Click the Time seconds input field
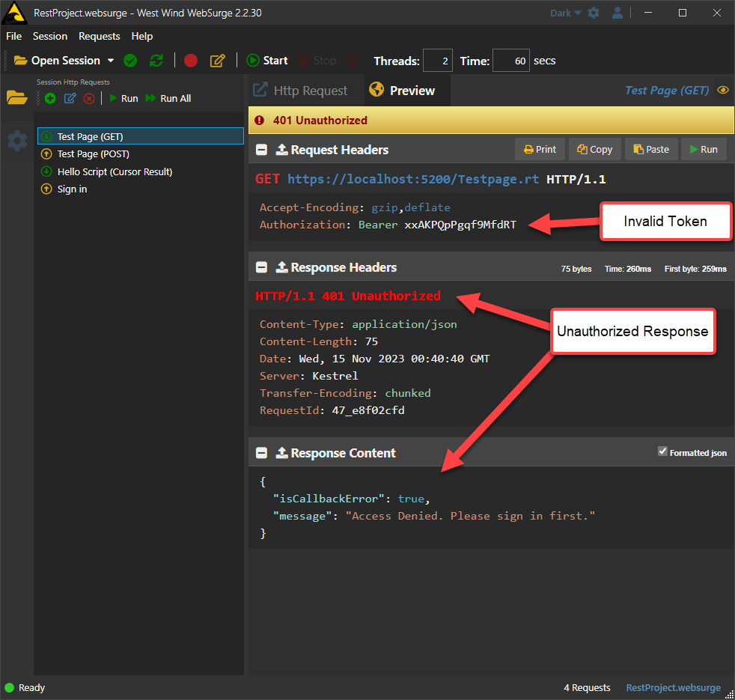The image size is (735, 700). (x=511, y=61)
